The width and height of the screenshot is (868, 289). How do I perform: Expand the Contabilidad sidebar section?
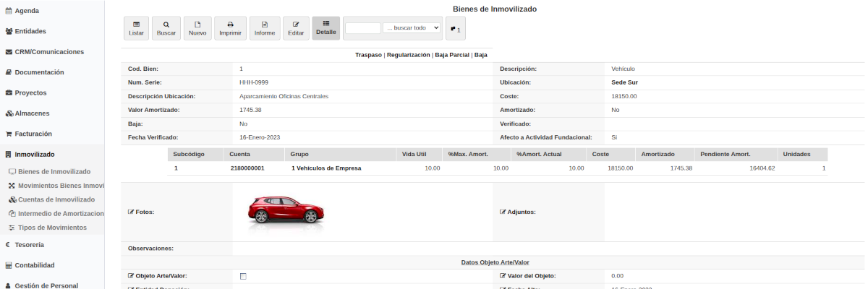[39, 265]
